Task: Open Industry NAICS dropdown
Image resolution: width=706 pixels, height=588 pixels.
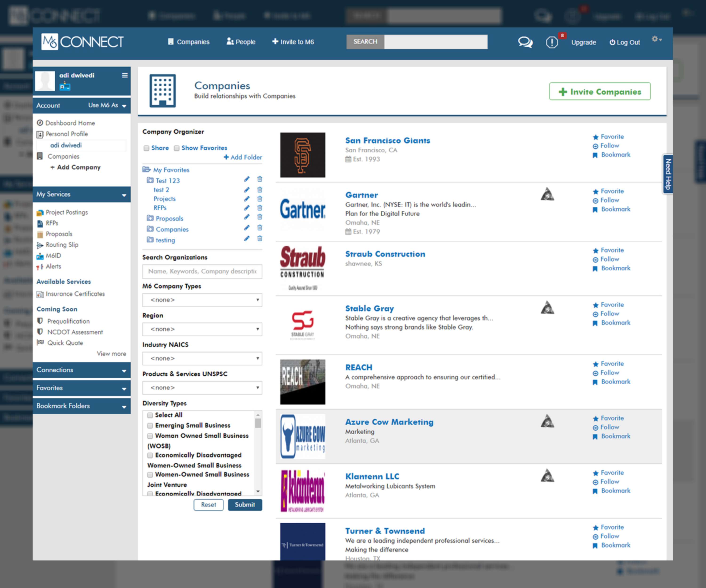Action: pyautogui.click(x=202, y=358)
